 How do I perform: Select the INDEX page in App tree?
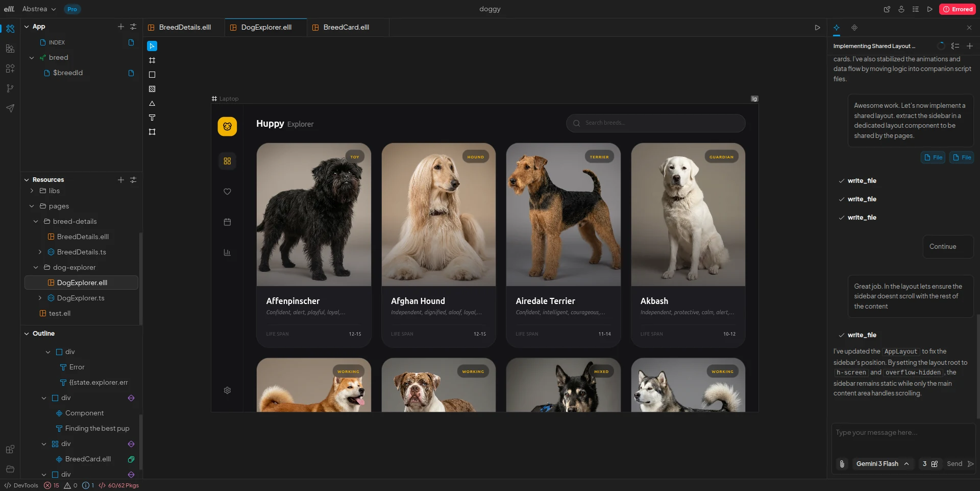coord(56,42)
